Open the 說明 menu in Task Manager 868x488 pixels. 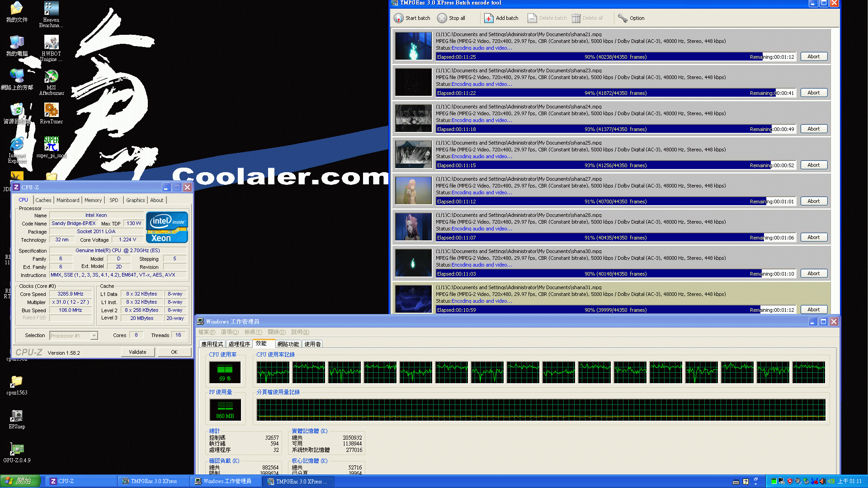pos(300,332)
